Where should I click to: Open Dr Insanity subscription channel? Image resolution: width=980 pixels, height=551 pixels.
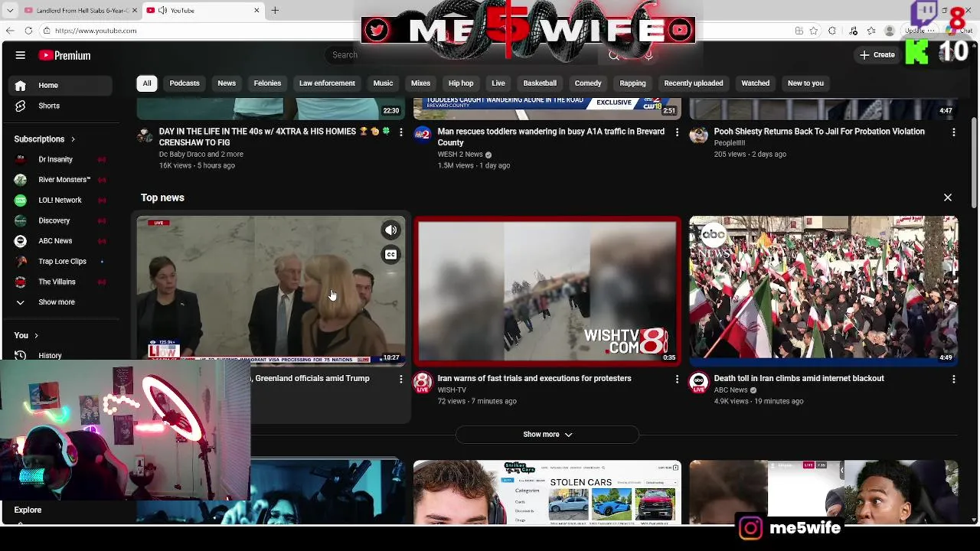60,159
